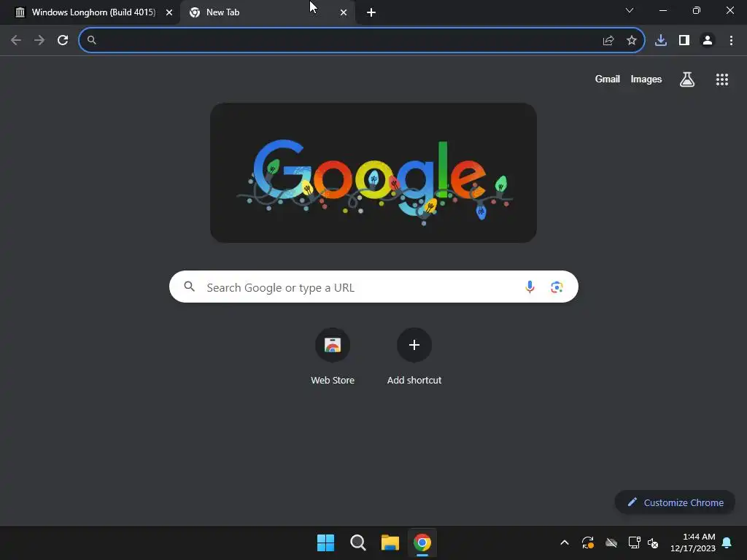The image size is (747, 560).
Task: Toggle the Chrome side panel
Action: (684, 41)
